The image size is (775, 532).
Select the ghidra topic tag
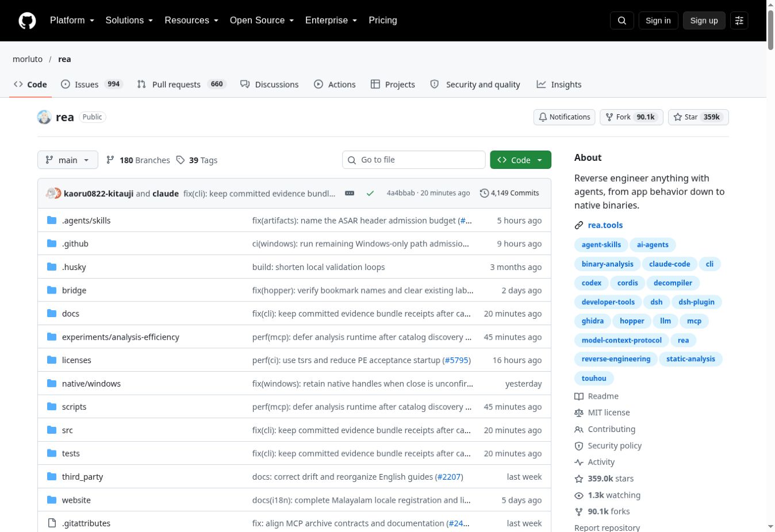(593, 321)
